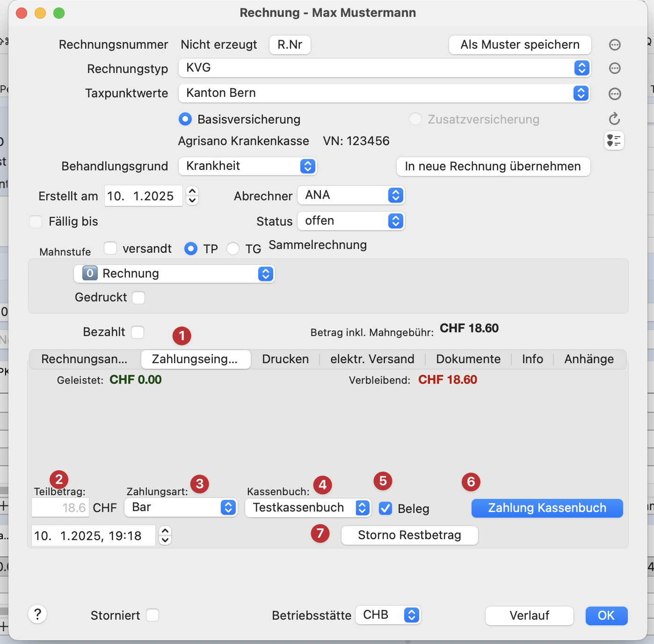The height and width of the screenshot is (644, 654).
Task: Click In neue Rechnung übernehmen
Action: point(493,167)
